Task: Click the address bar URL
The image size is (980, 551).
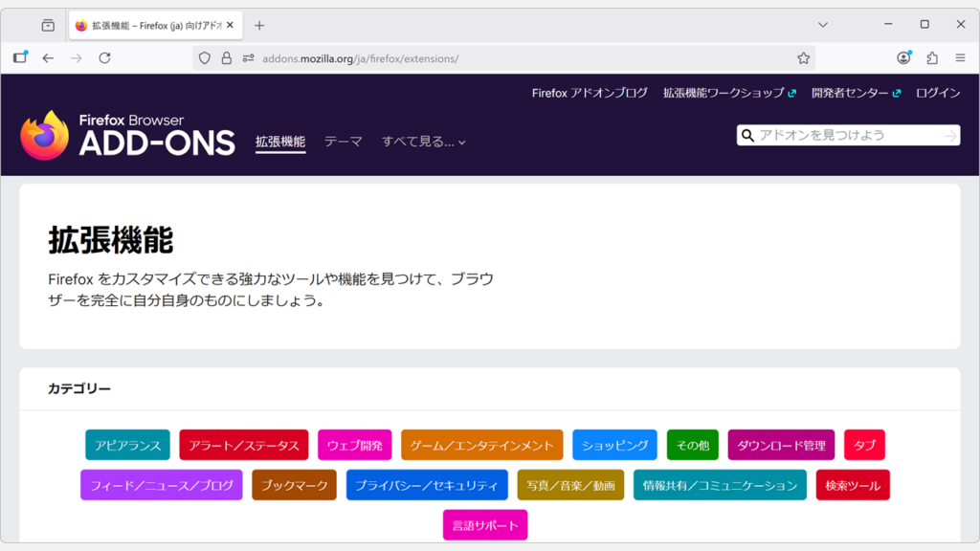Action: coord(360,58)
